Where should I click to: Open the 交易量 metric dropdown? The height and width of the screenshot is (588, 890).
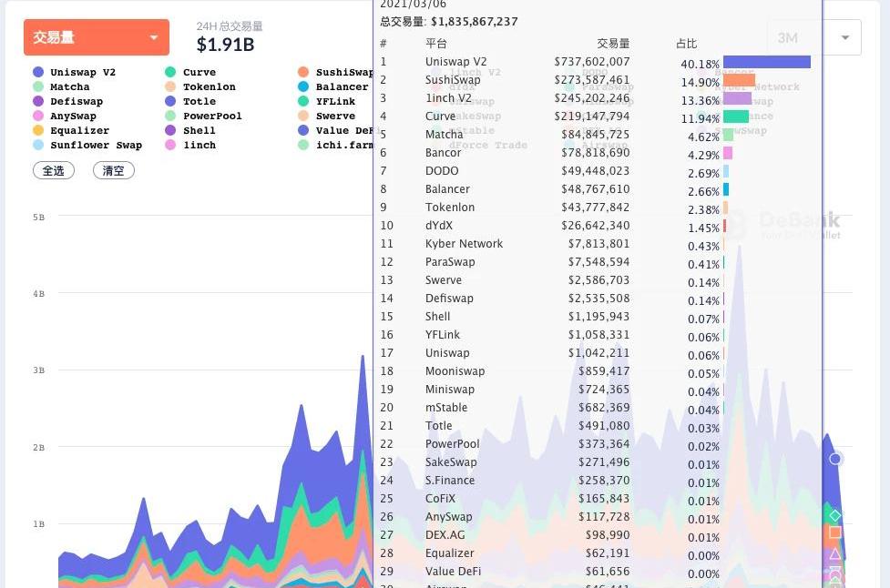[96, 37]
